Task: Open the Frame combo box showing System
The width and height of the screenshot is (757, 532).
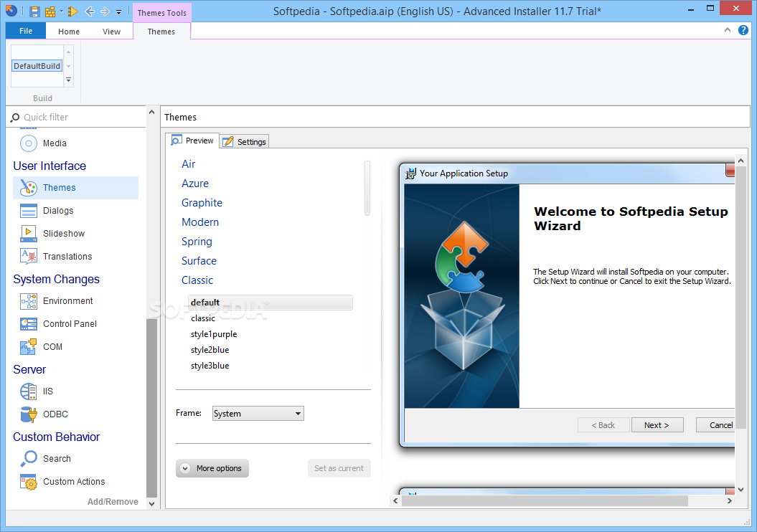Action: click(x=258, y=414)
